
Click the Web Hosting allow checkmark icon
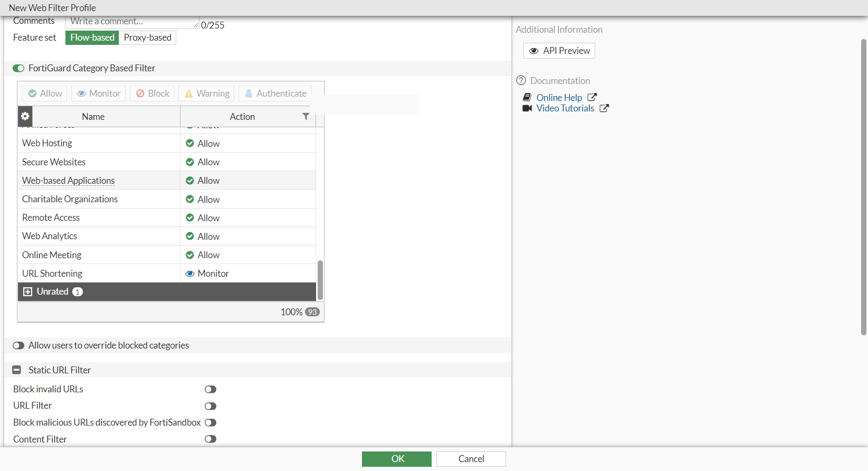(190, 143)
